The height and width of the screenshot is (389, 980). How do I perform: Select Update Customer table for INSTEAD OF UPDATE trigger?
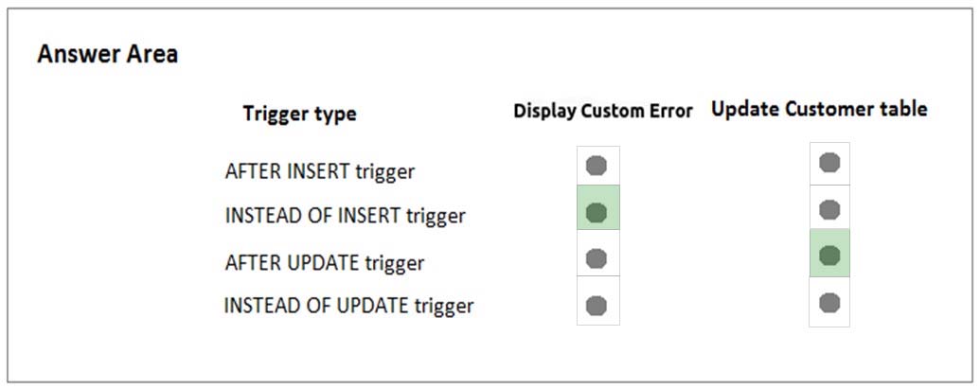(x=829, y=303)
